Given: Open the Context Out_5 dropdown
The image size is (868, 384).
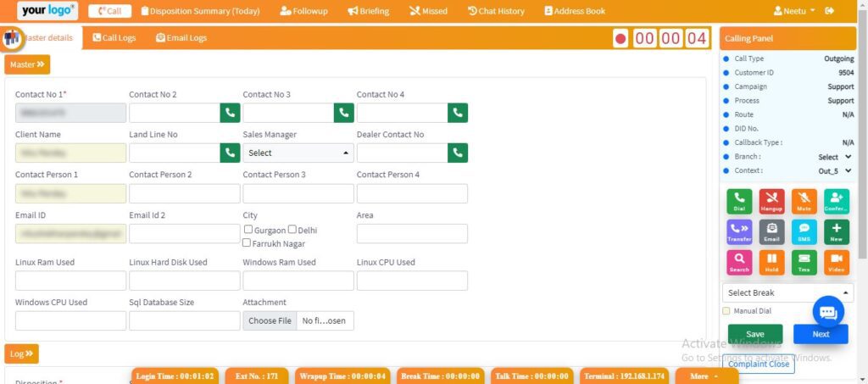Looking at the screenshot, I should tap(835, 171).
